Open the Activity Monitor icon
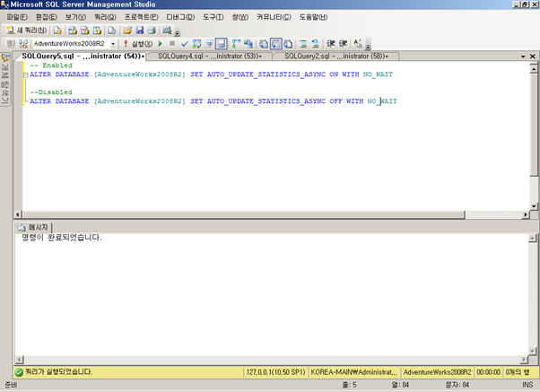 (x=167, y=30)
